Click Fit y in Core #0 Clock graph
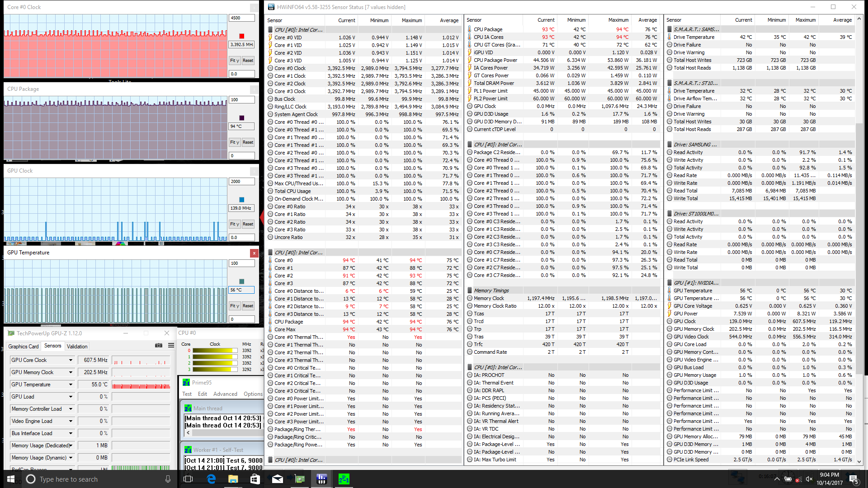 tap(234, 61)
